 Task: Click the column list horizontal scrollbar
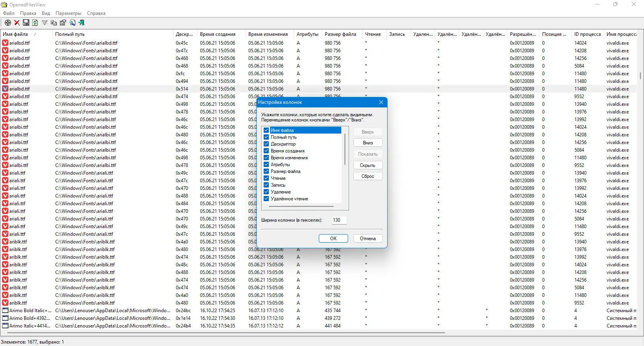point(301,206)
